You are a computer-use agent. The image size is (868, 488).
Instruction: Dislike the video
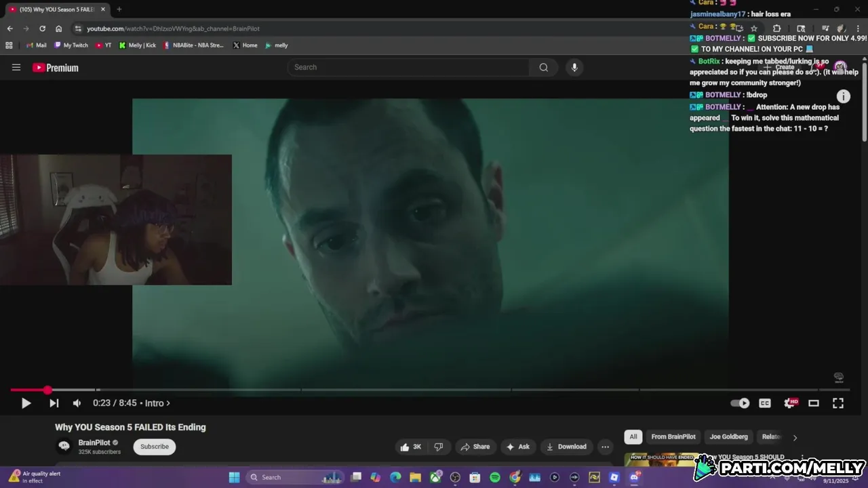tap(439, 447)
